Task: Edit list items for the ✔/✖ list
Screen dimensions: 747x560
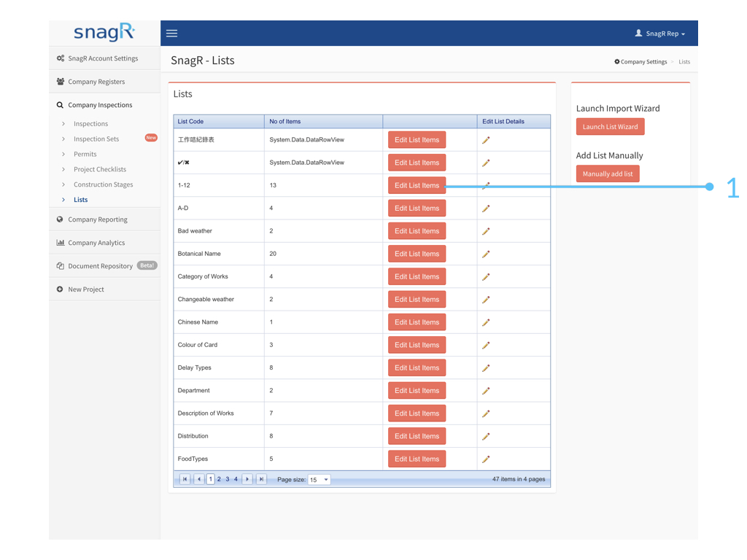Action: click(x=417, y=163)
